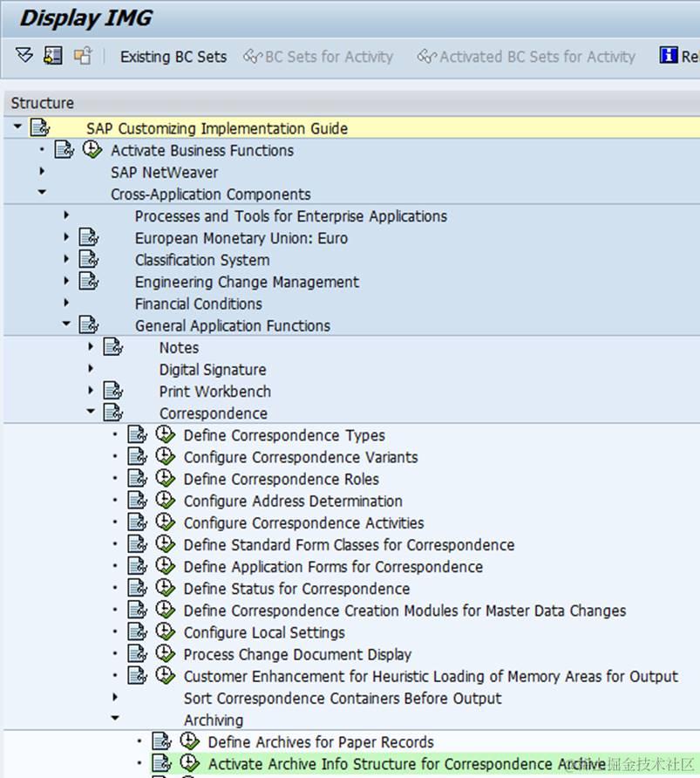Viewport: 700px width, 778px height.
Task: Collapse the Correspondence node
Action: click(x=91, y=411)
